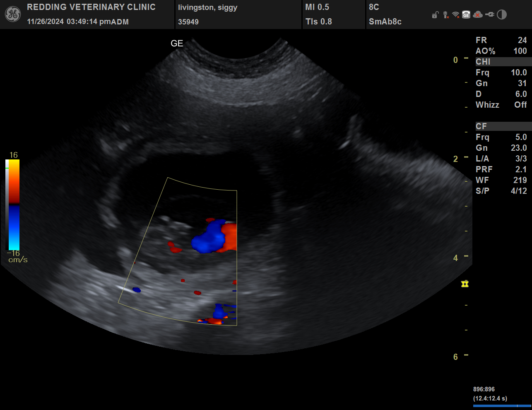Click the MI 0.5 value
532x410 pixels.
[317, 7]
